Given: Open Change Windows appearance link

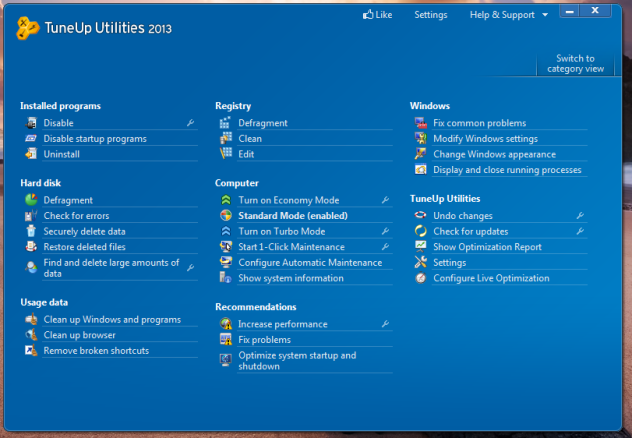Looking at the screenshot, I should pos(494,154).
